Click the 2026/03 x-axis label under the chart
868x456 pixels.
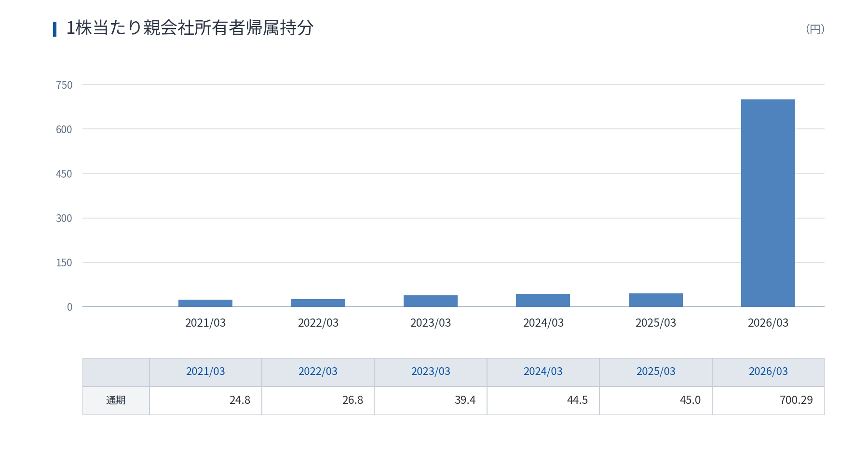(768, 323)
